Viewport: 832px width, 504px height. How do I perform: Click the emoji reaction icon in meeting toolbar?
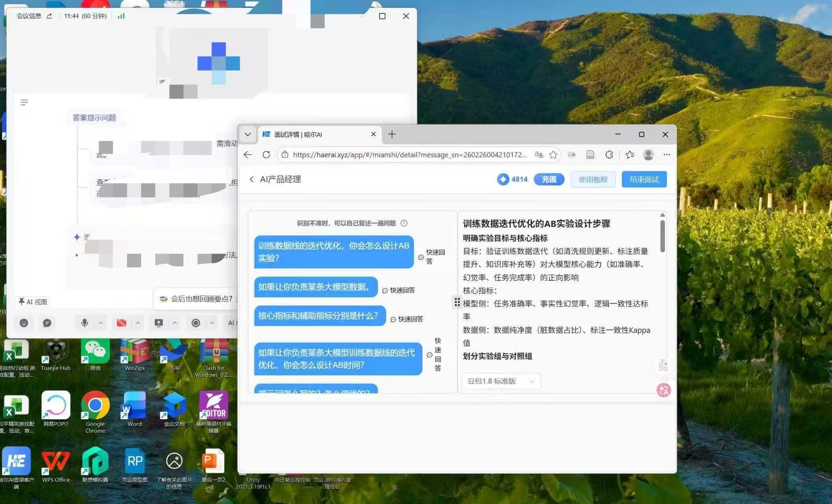tap(24, 323)
